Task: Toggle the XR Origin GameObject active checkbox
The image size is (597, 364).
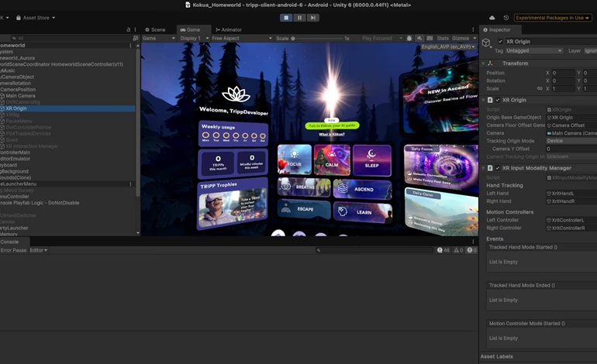Action: click(500, 41)
